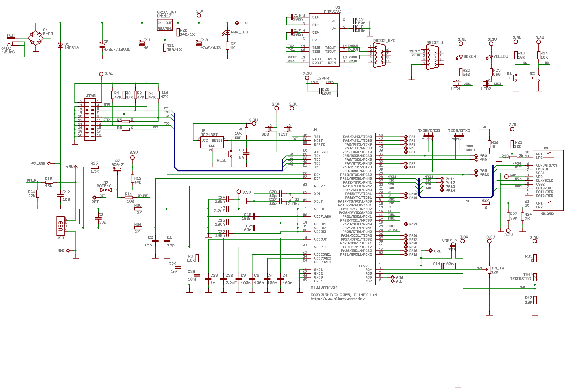Click the G1 B-DIL bridge rectifier symbol
This screenshot has height=392, width=564.
click(x=36, y=38)
